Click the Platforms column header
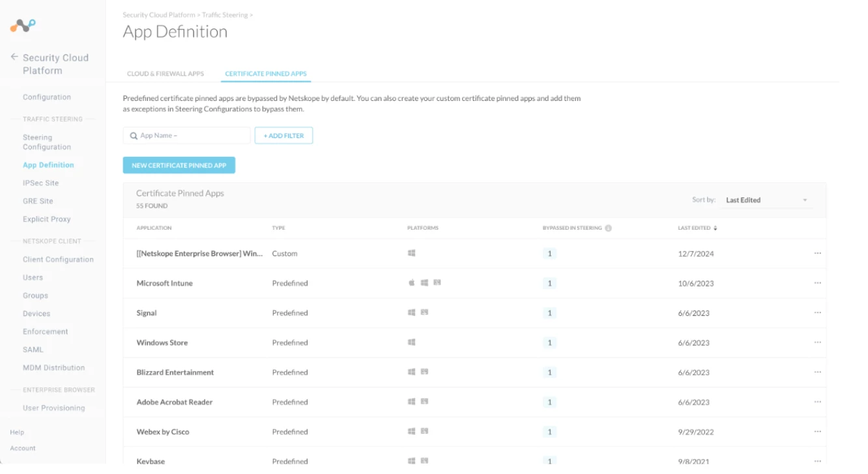This screenshot has width=868, height=474. 423,229
